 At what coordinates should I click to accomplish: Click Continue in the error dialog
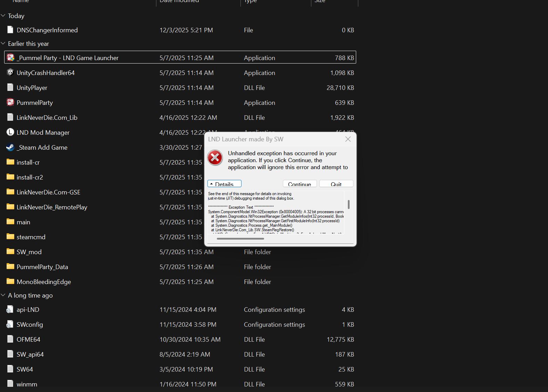300,184
